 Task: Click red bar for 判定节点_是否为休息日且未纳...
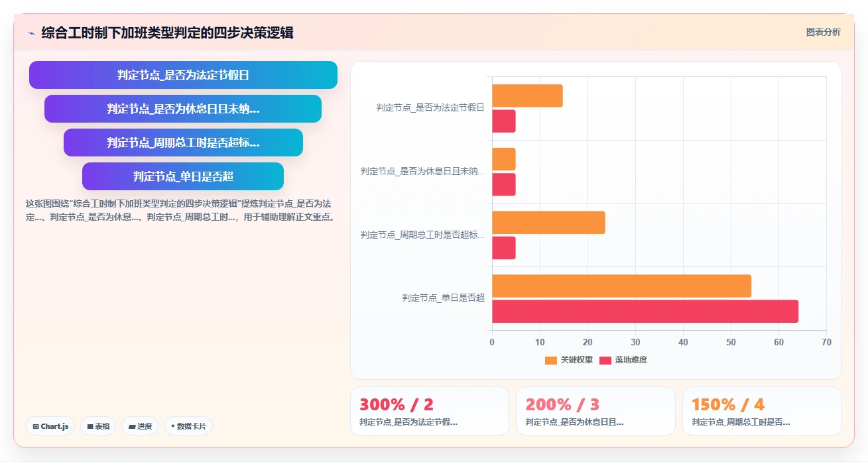point(504,184)
